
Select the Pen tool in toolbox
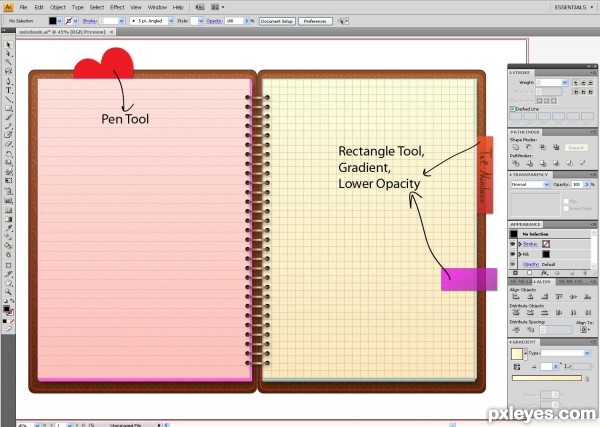(x=8, y=81)
